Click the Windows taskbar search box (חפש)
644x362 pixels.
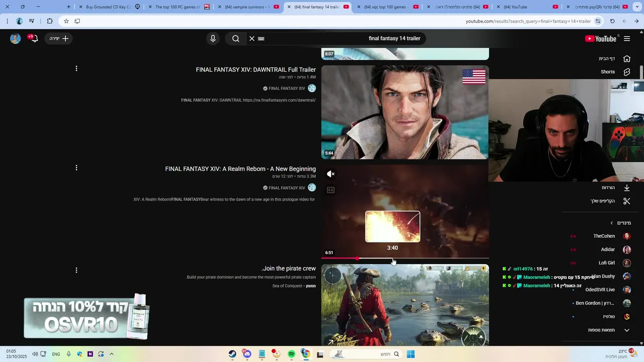pyautogui.click(x=367, y=354)
